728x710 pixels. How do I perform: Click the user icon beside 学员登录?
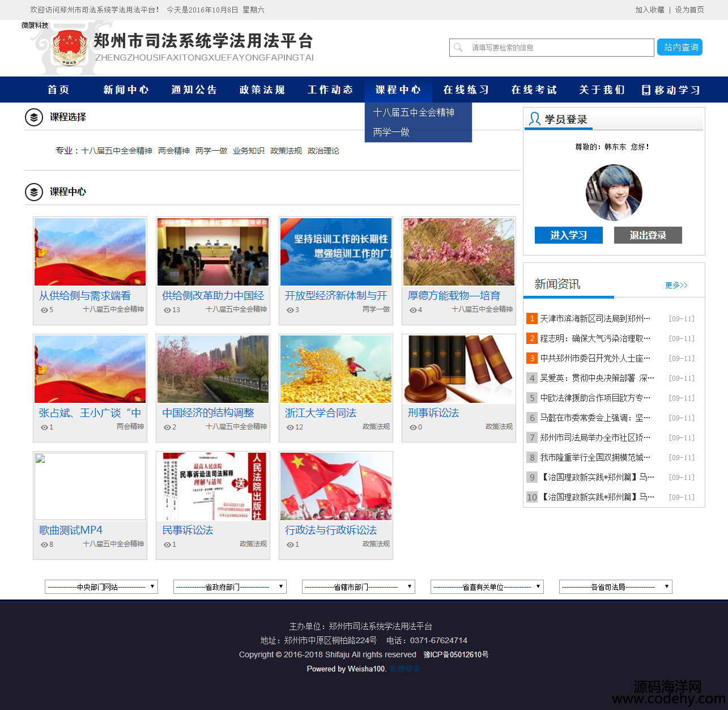534,119
